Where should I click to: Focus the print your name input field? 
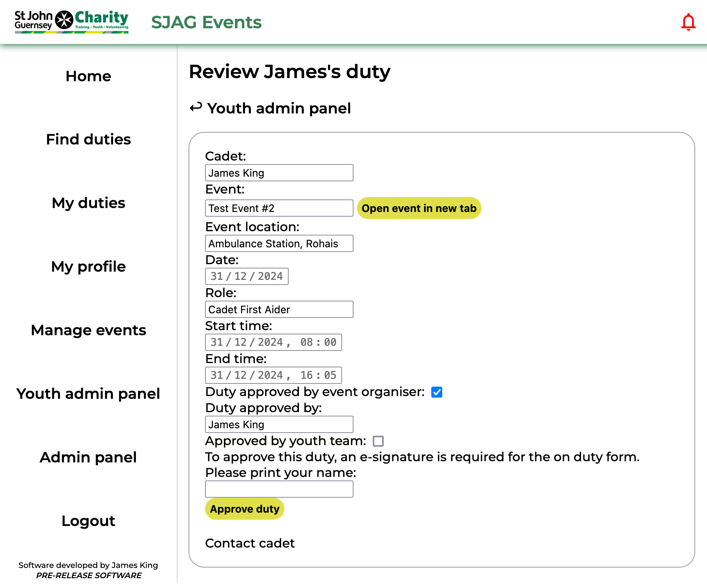[279, 489]
